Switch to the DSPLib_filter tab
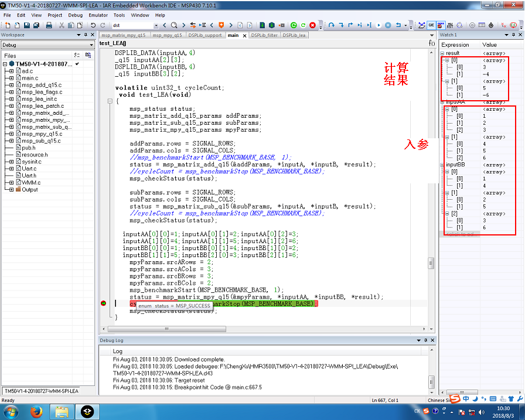The image size is (525, 420). 264,35
